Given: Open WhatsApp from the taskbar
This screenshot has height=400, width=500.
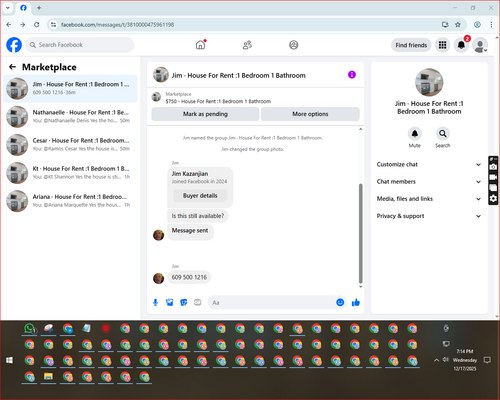Looking at the screenshot, I should pyautogui.click(x=30, y=329).
